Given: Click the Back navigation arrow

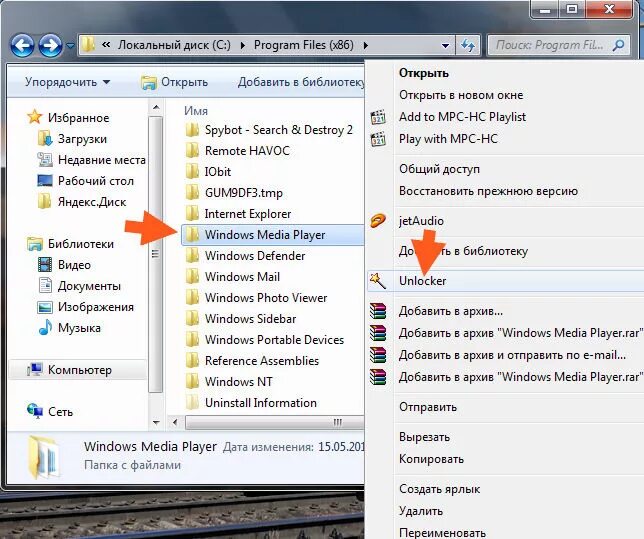Looking at the screenshot, I should point(22,45).
